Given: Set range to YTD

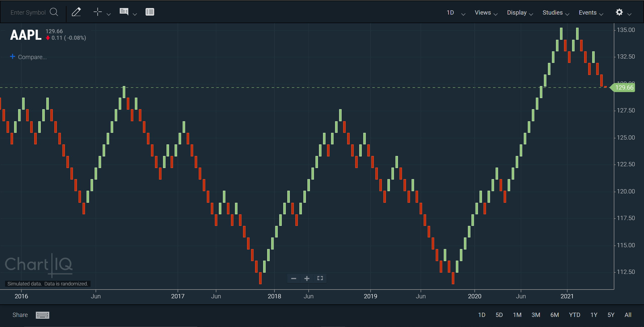Looking at the screenshot, I should coord(575,315).
